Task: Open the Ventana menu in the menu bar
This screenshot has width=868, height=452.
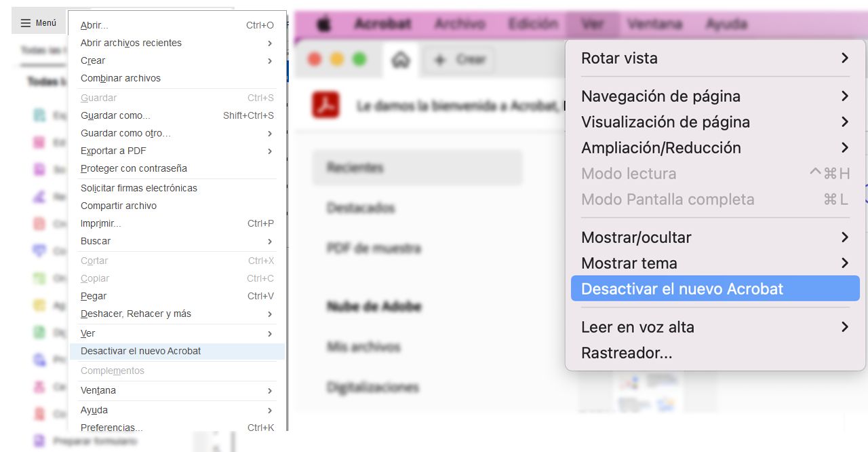Action: click(654, 22)
